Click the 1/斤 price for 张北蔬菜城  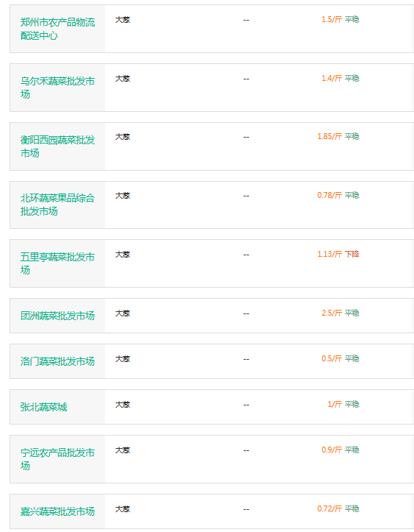335,404
